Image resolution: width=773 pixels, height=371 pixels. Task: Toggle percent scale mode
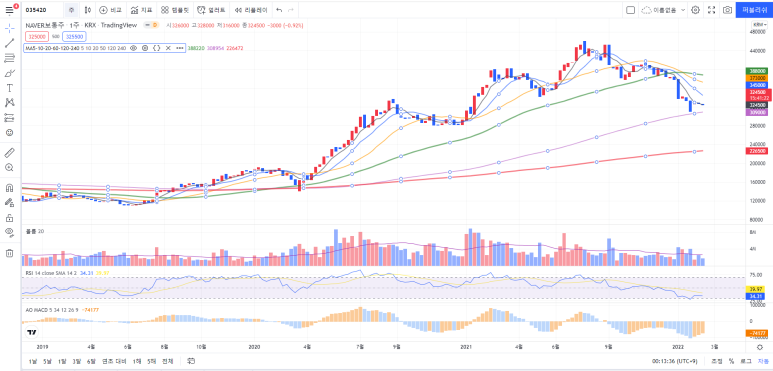(732, 361)
